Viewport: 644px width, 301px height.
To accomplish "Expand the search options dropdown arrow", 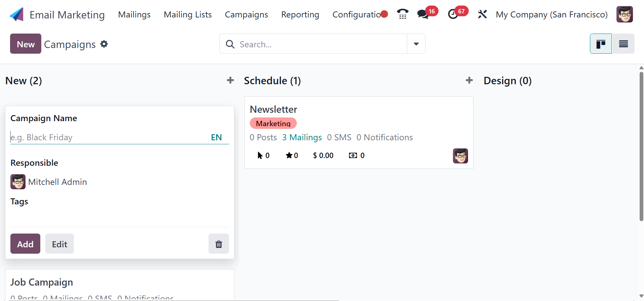I will pos(416,44).
